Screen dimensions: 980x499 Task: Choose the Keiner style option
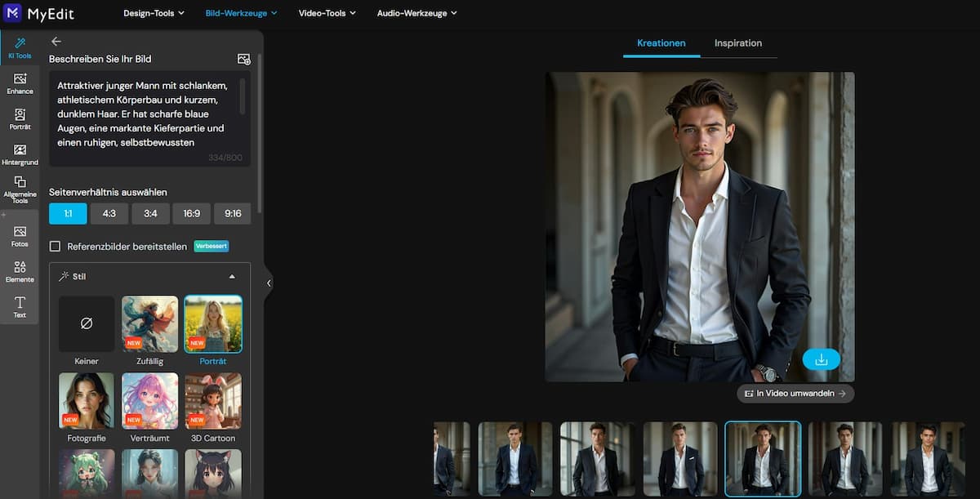tap(87, 323)
